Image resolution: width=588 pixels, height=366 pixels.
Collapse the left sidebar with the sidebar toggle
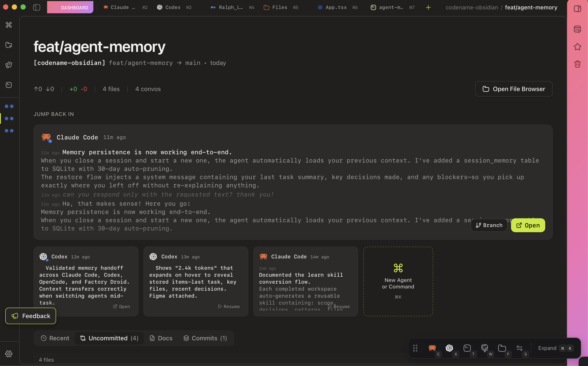[36, 7]
